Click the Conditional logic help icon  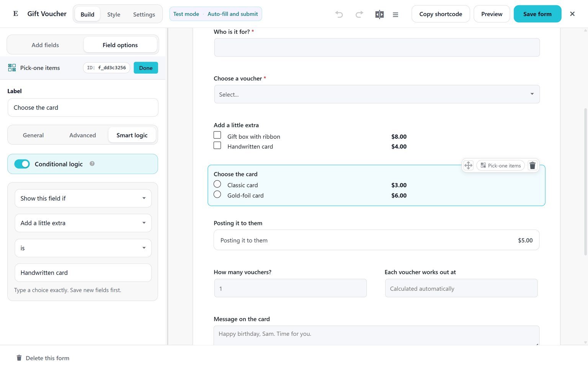92,164
